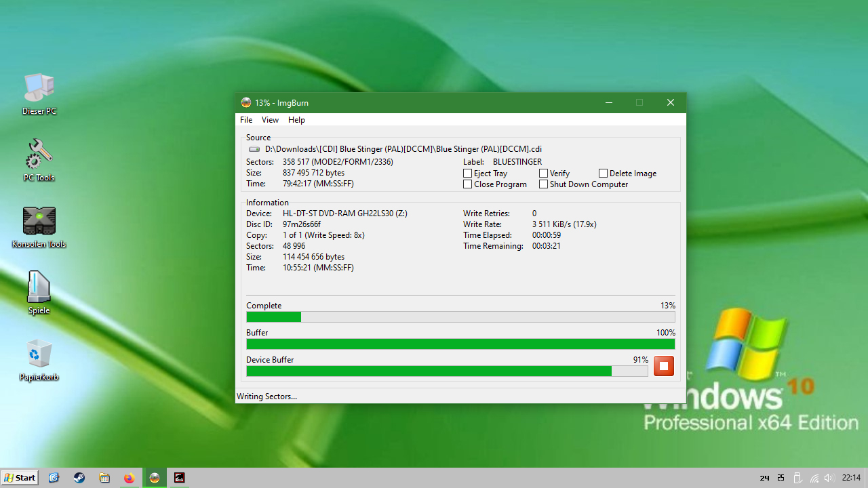The image size is (868, 488).
Task: Open the blue taskbar icon next to Start
Action: coord(54,478)
